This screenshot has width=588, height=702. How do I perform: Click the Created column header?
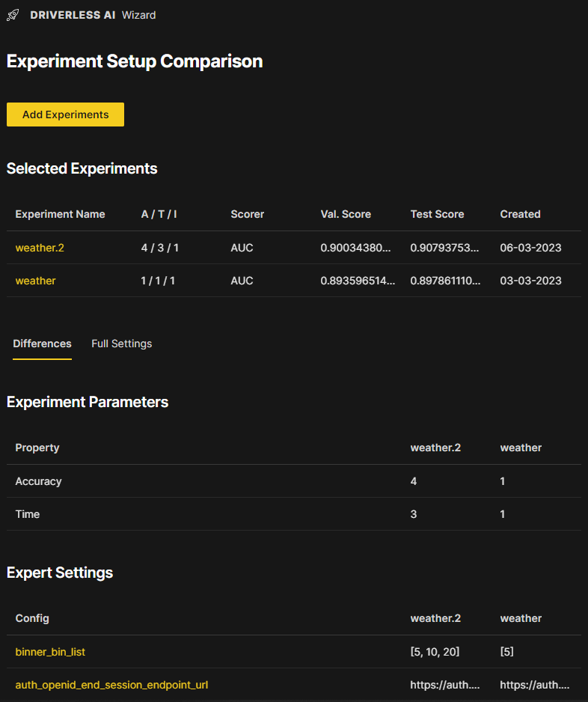point(520,214)
